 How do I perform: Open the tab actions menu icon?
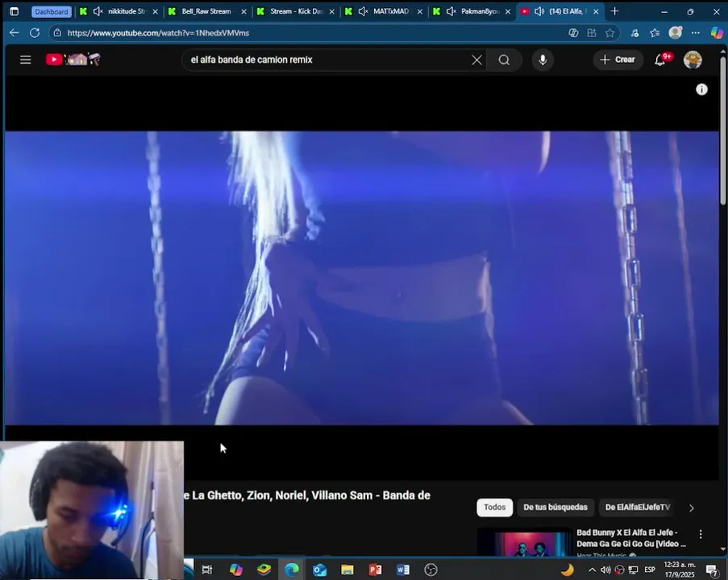(x=14, y=11)
